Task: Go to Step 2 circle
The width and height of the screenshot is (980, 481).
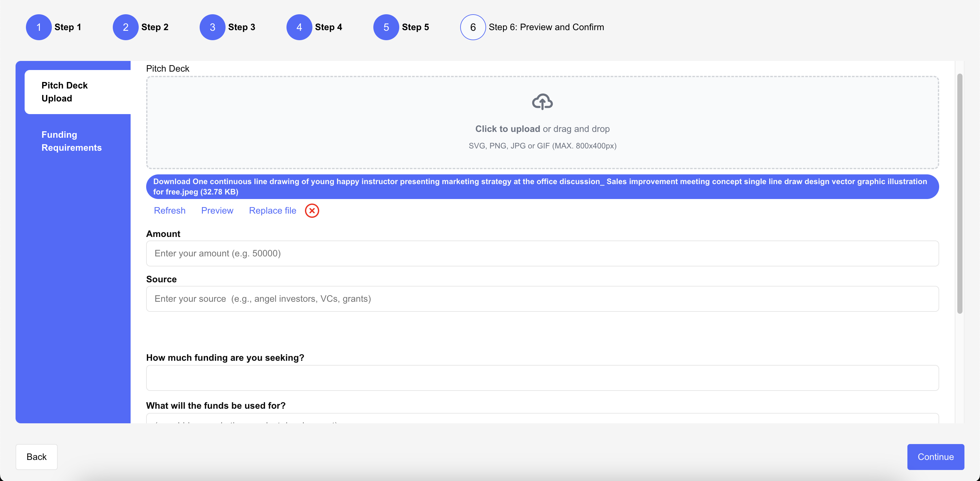Action: tap(125, 27)
